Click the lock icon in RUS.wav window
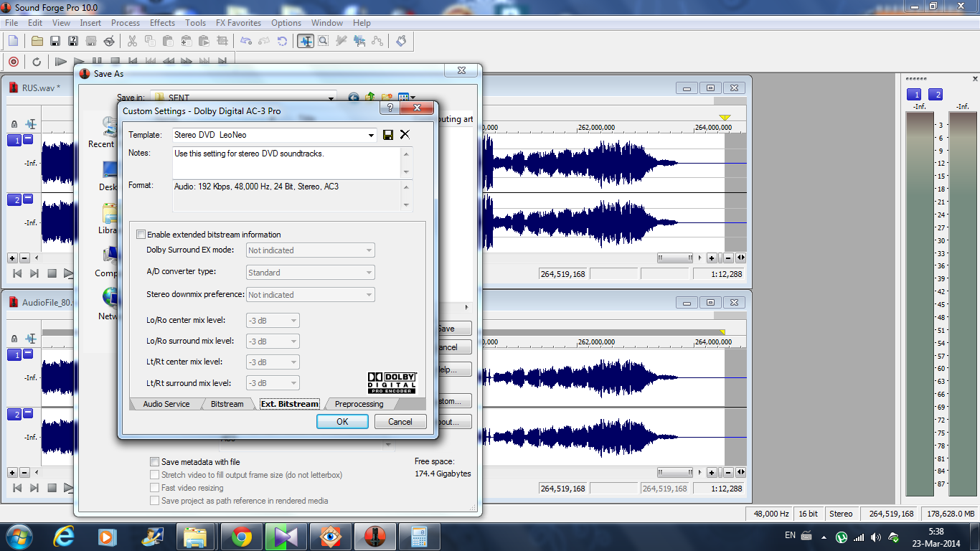 point(14,124)
